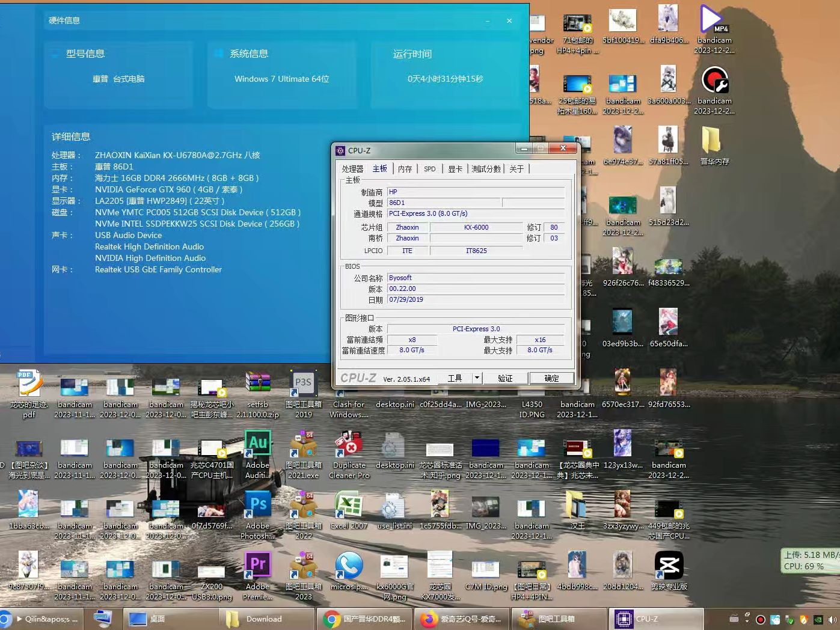Open the MP4 bandicam video file icon
Image resolution: width=840 pixels, height=630 pixels.
click(714, 29)
